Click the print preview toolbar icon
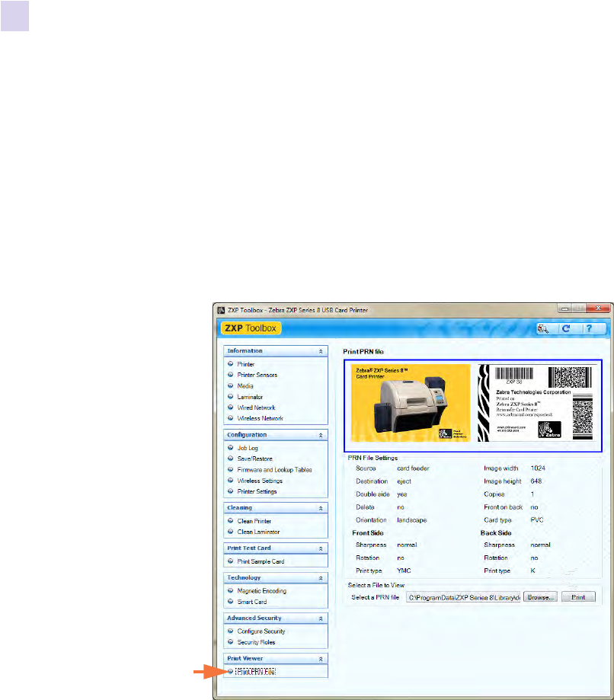The height and width of the screenshot is (700, 614). [542, 328]
